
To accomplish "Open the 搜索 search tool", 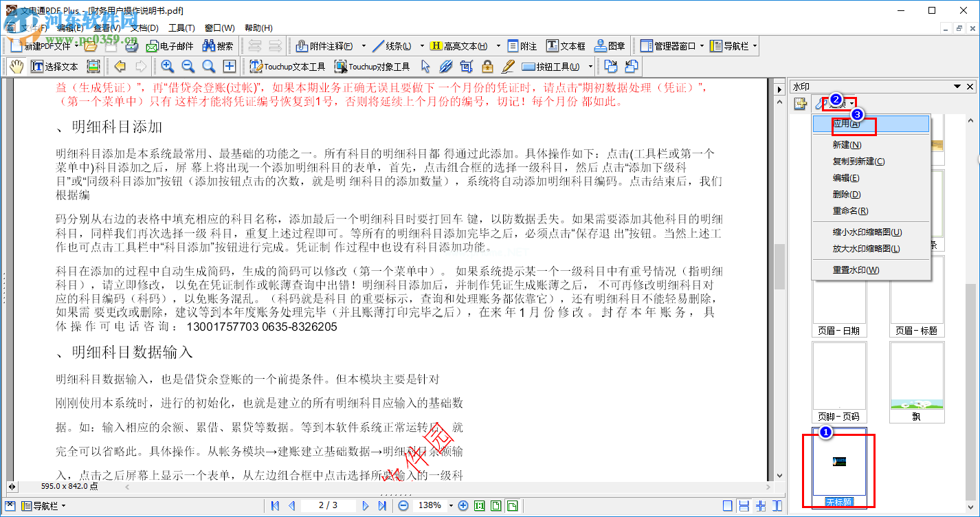I will (x=218, y=46).
